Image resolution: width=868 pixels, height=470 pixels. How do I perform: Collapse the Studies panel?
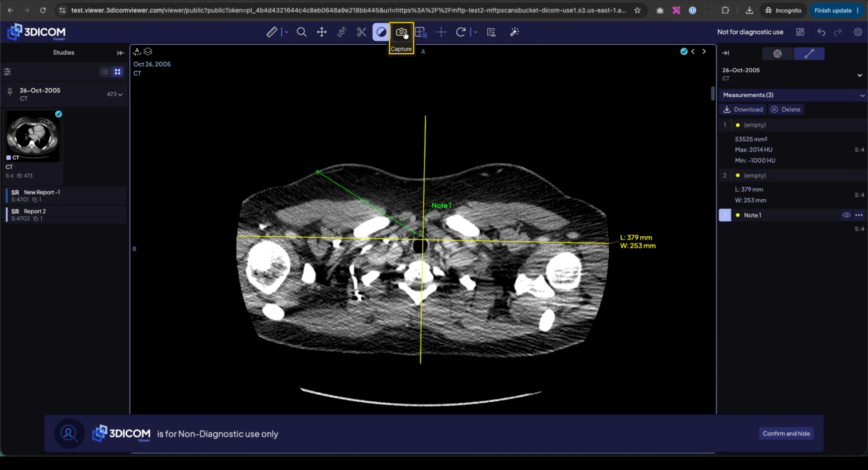pyautogui.click(x=120, y=53)
